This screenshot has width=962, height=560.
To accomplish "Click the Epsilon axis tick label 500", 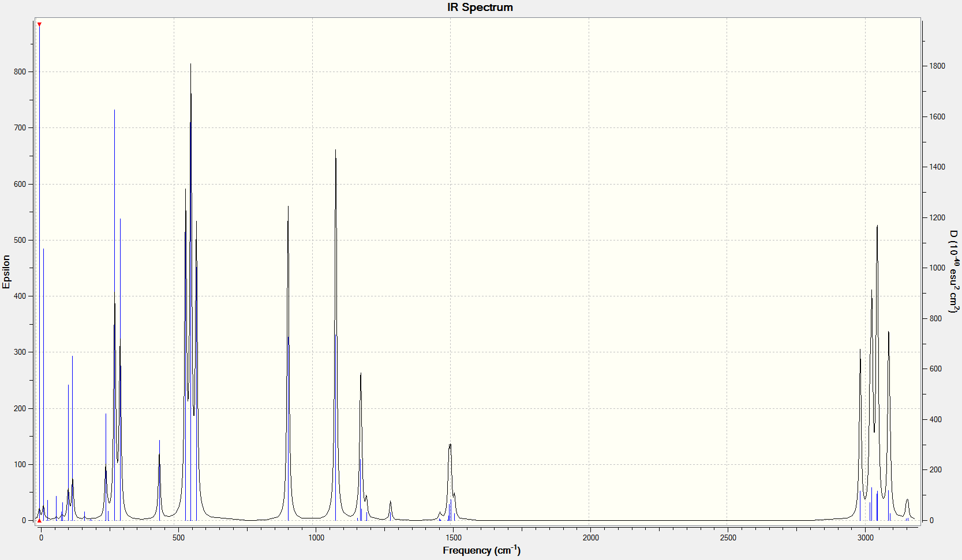I will point(20,240).
